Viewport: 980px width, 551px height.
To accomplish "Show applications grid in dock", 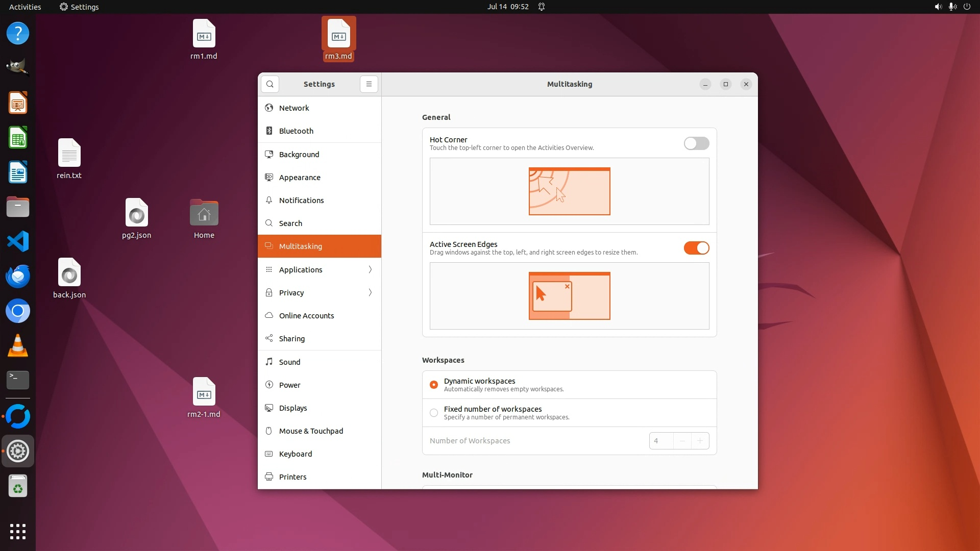I will tap(18, 531).
